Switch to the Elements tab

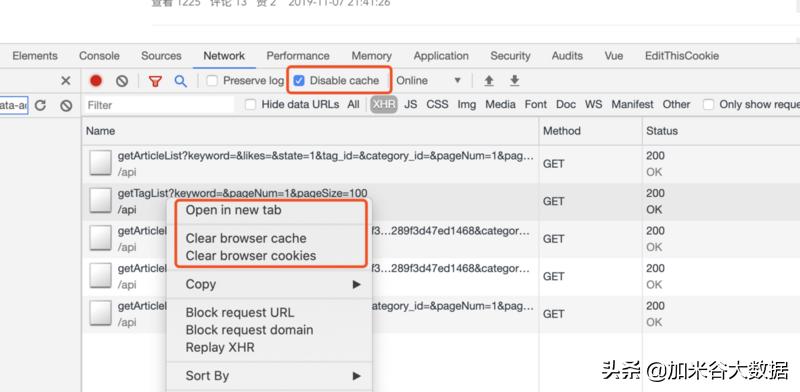pyautogui.click(x=35, y=56)
